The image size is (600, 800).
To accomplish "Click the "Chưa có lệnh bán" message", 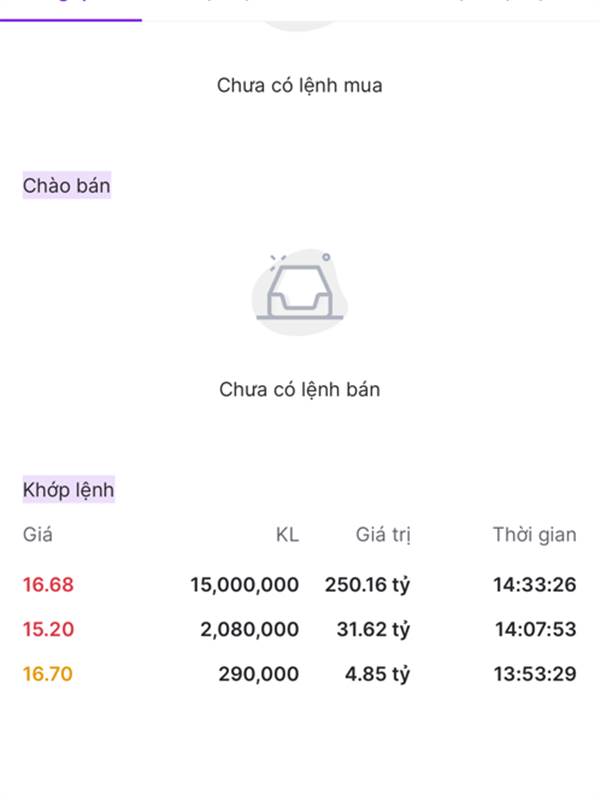I will point(299,390).
